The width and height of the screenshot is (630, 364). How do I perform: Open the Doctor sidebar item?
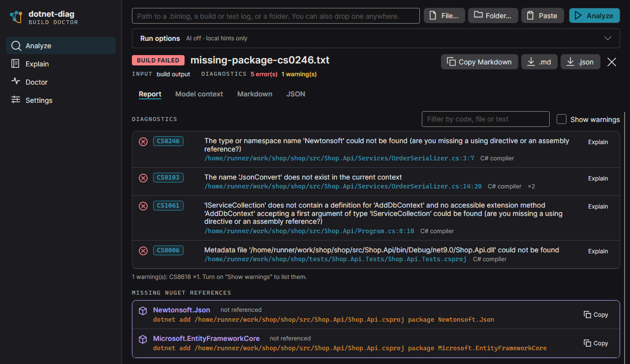(61, 82)
